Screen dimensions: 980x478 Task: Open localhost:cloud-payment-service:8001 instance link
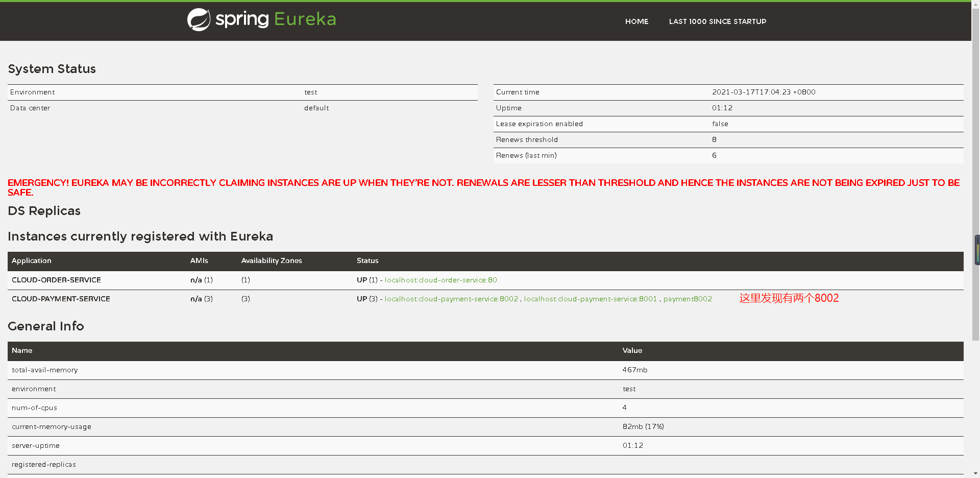point(590,299)
